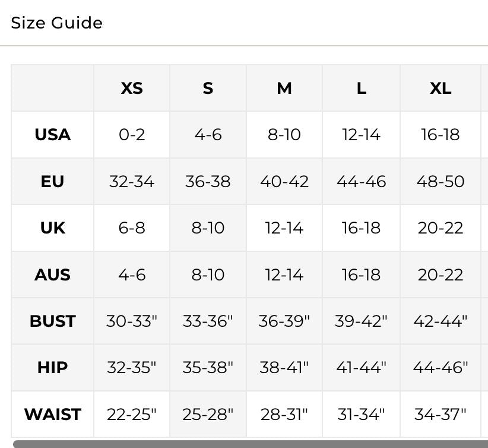Image resolution: width=488 pixels, height=448 pixels.
Task: Select the S column header
Action: pyautogui.click(x=208, y=88)
